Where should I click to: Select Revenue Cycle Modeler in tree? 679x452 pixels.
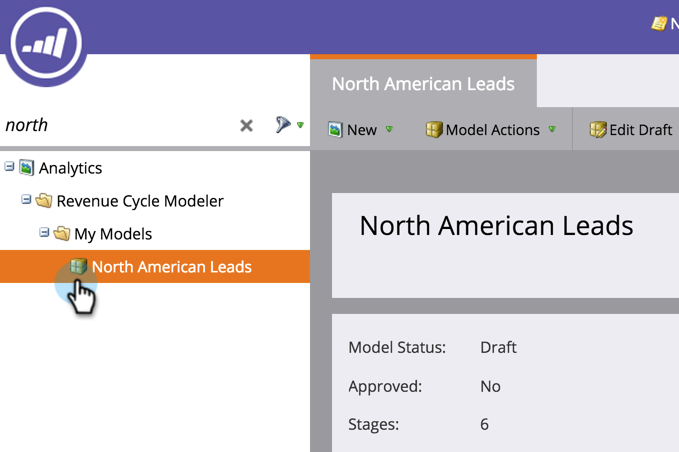tap(139, 201)
